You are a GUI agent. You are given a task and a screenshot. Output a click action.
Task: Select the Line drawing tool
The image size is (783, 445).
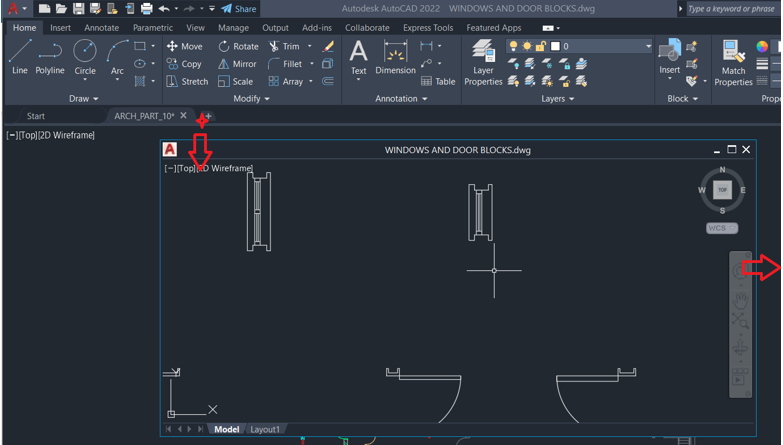pyautogui.click(x=20, y=57)
